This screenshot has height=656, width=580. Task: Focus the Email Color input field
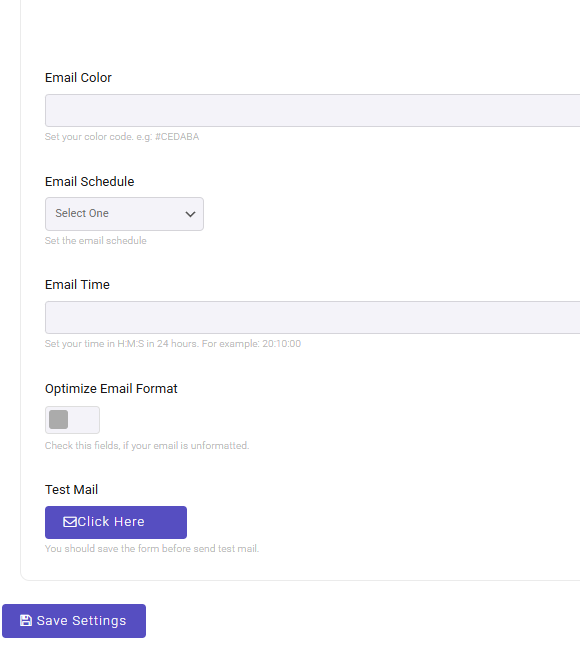coord(312,110)
